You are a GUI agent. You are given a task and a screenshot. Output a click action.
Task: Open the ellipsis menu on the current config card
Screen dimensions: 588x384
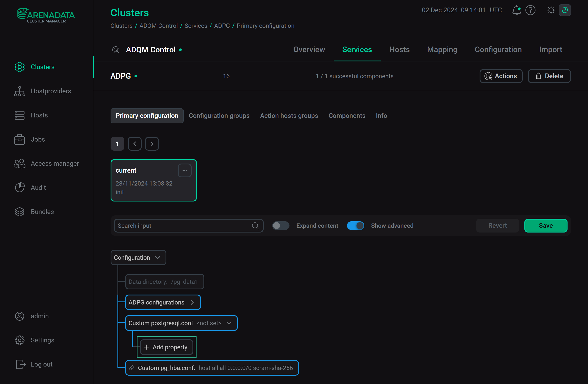(x=185, y=170)
